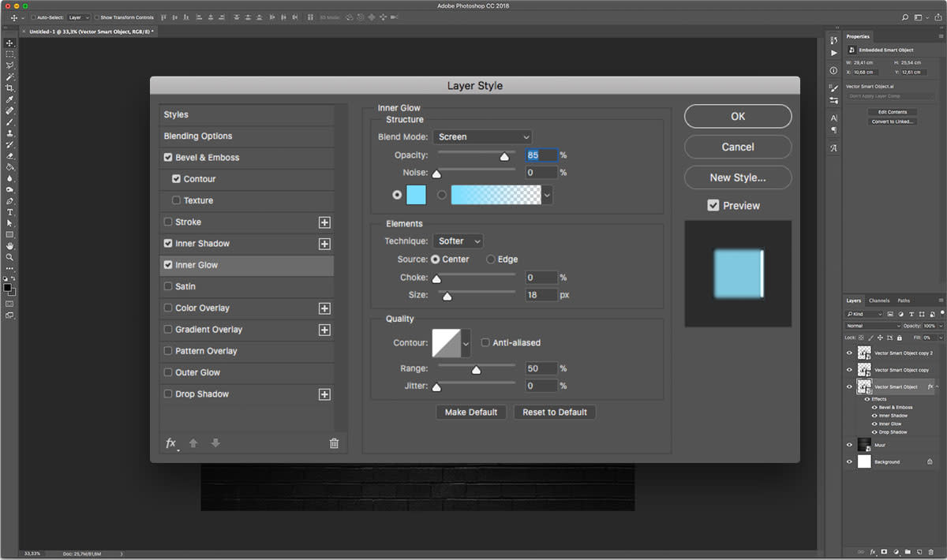The image size is (947, 560).
Task: Enable the Outer Glow checkbox
Action: click(168, 372)
